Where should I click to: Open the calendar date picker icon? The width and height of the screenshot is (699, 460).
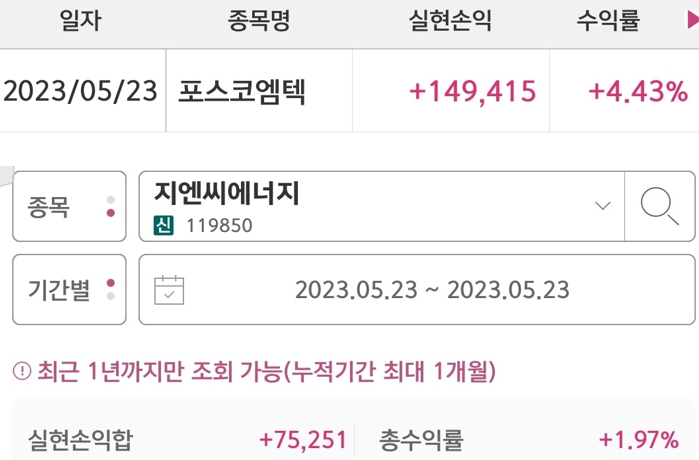pyautogui.click(x=169, y=290)
